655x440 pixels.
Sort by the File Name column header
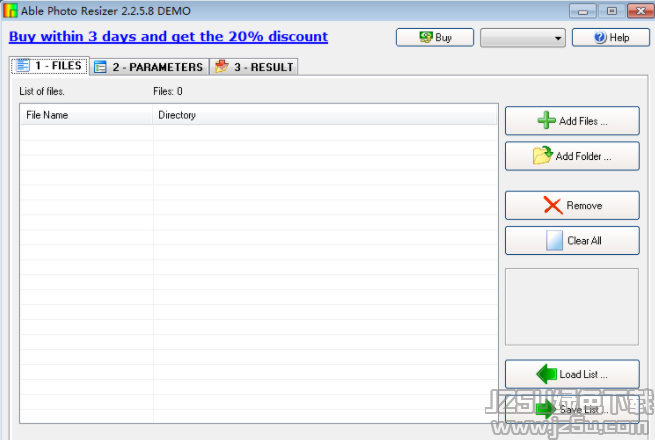[86, 115]
